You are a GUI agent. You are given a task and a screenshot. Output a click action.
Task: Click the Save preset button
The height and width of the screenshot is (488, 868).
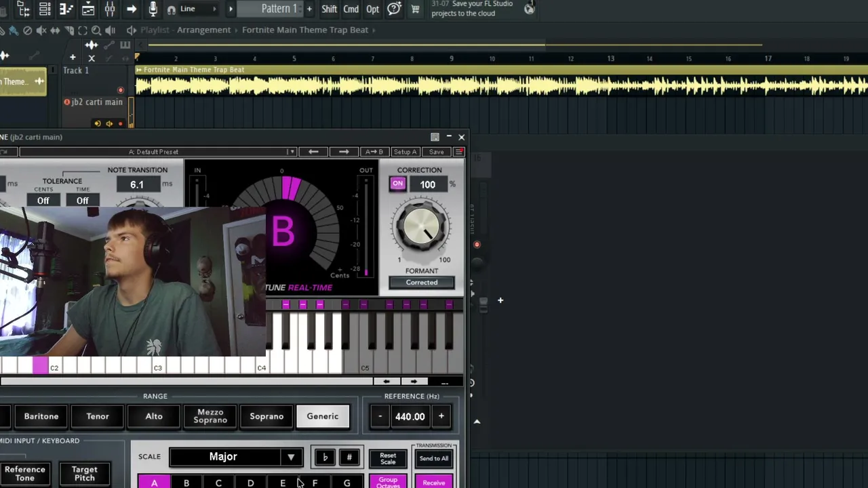[x=437, y=152]
